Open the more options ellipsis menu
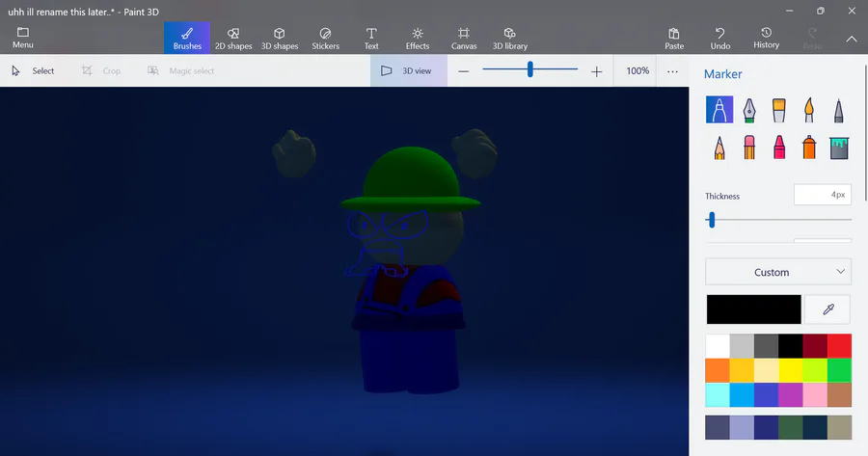 click(x=672, y=71)
